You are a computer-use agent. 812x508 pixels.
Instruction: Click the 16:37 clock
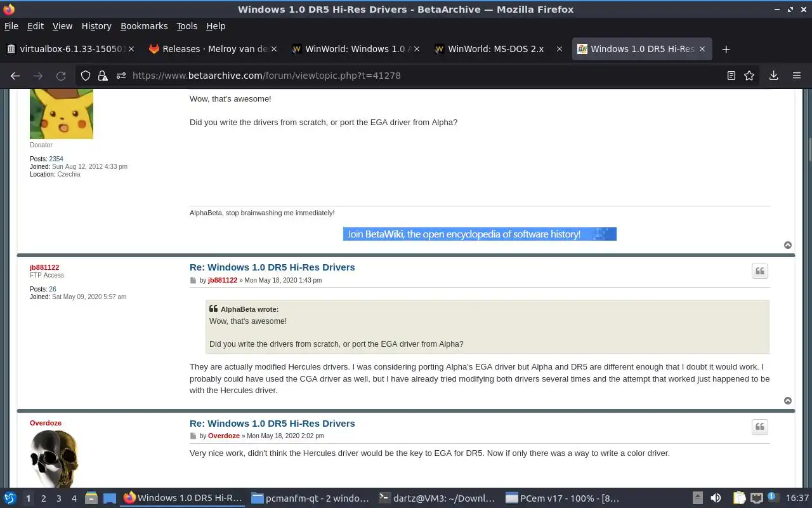click(797, 498)
